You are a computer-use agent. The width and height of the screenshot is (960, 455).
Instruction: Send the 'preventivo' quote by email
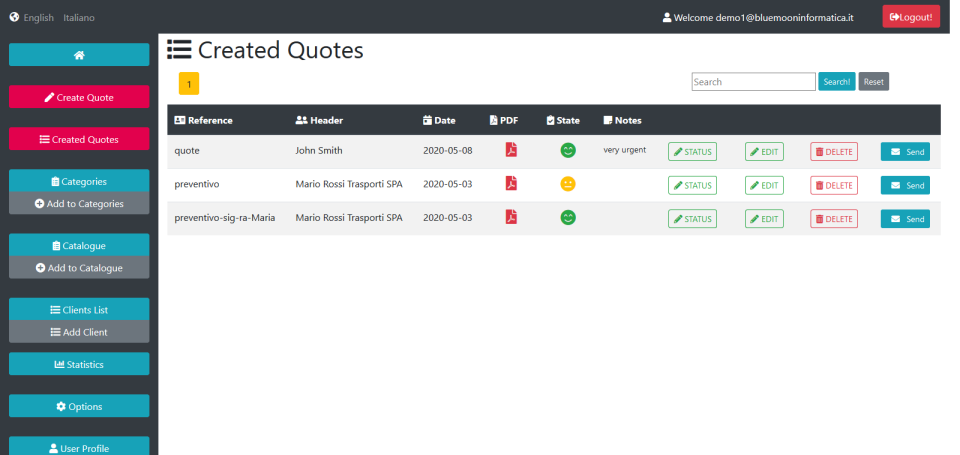tap(905, 185)
